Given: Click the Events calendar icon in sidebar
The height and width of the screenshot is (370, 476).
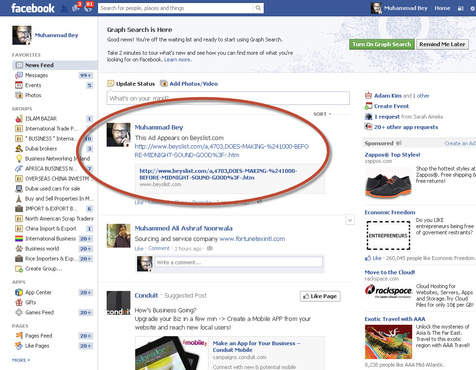Looking at the screenshot, I should tap(19, 85).
